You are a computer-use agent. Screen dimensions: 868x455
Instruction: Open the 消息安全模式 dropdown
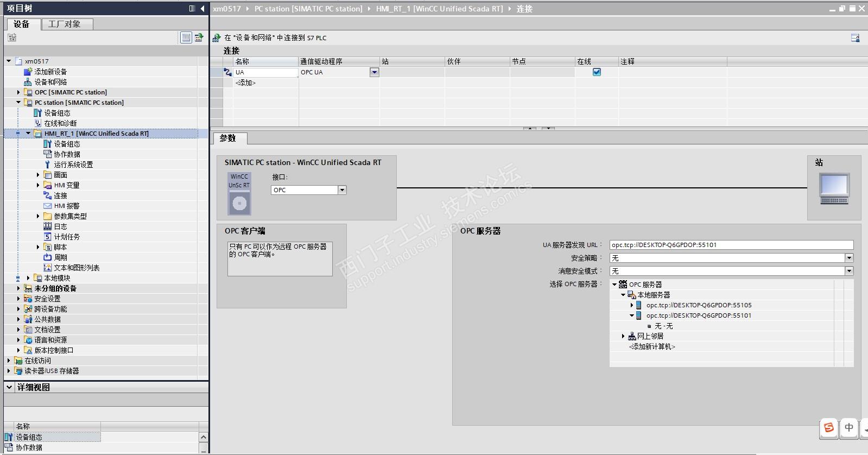tap(849, 271)
